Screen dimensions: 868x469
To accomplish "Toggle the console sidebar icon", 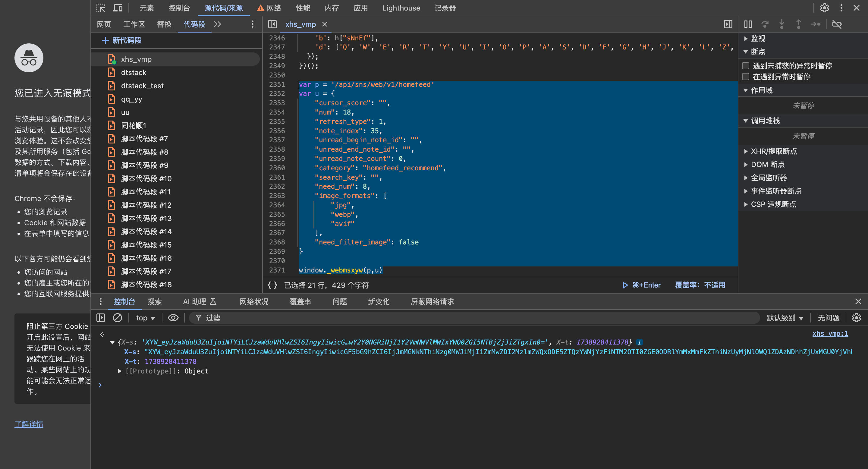I will pos(101,318).
